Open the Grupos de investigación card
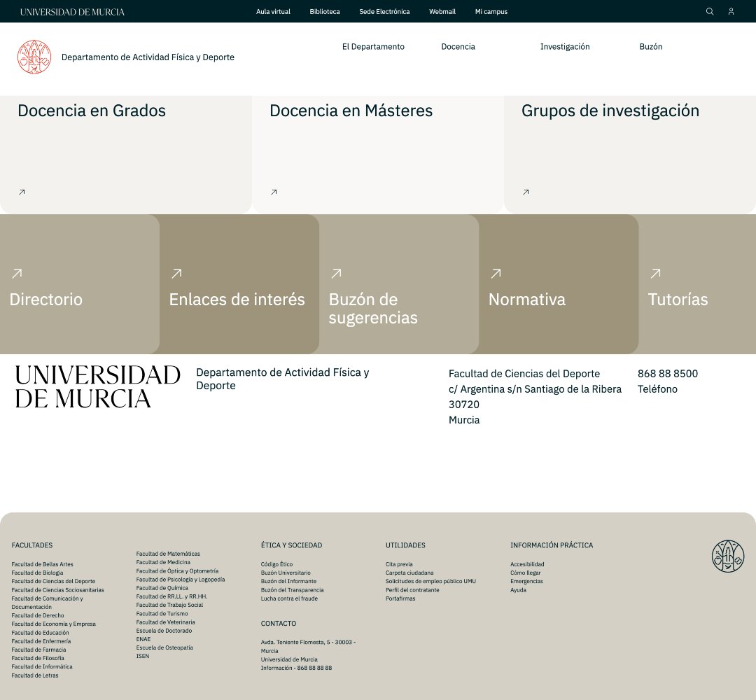Image resolution: width=756 pixels, height=700 pixels. (630, 154)
